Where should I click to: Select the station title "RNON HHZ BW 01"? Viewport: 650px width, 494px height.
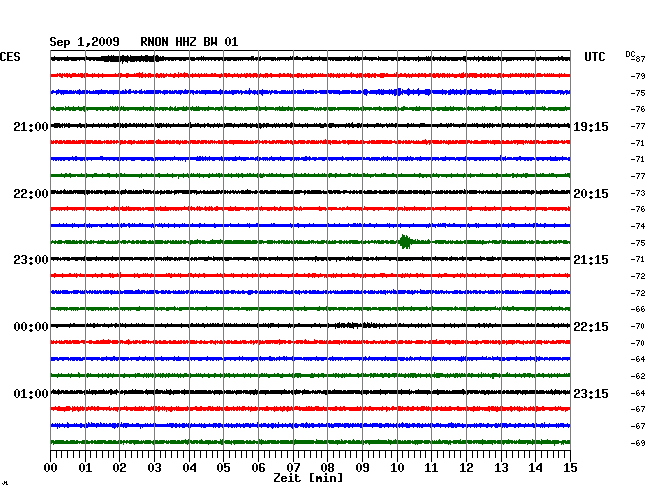click(x=189, y=42)
